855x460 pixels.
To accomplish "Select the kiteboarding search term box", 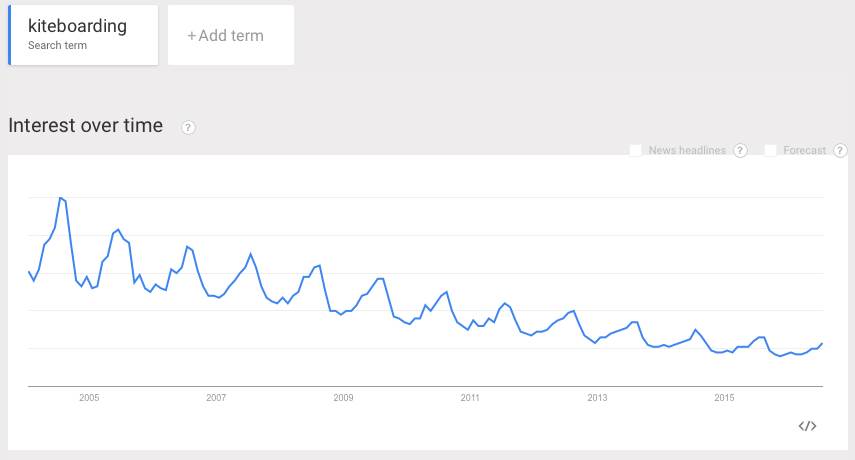I will pos(84,35).
